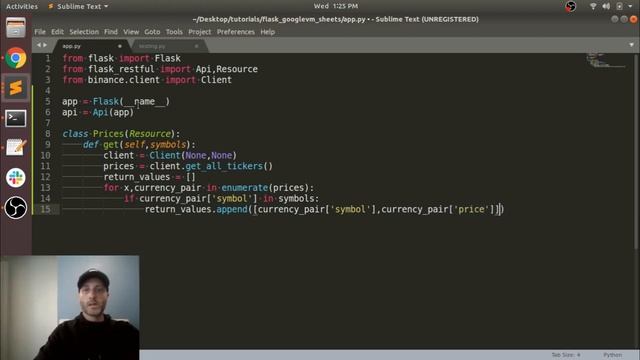Screen dimensions: 640x360
Task: Open the Find menu
Action: (111, 32)
